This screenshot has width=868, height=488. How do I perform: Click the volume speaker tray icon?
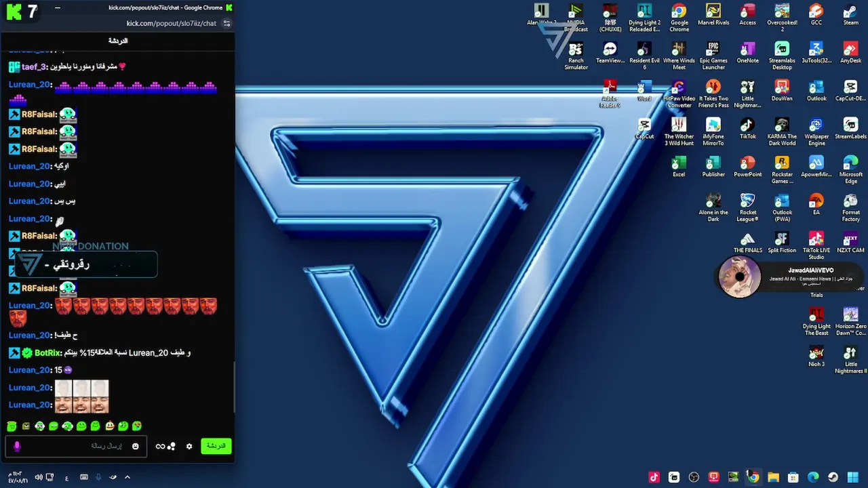(x=38, y=477)
